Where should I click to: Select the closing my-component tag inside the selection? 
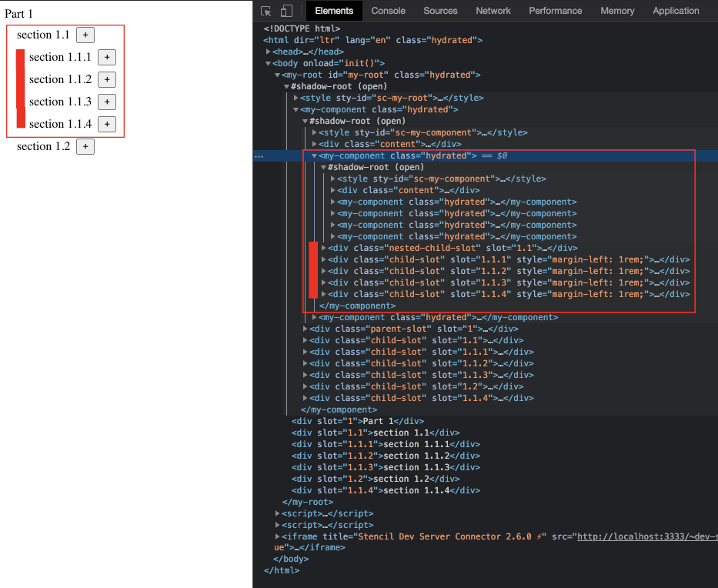[x=357, y=306]
